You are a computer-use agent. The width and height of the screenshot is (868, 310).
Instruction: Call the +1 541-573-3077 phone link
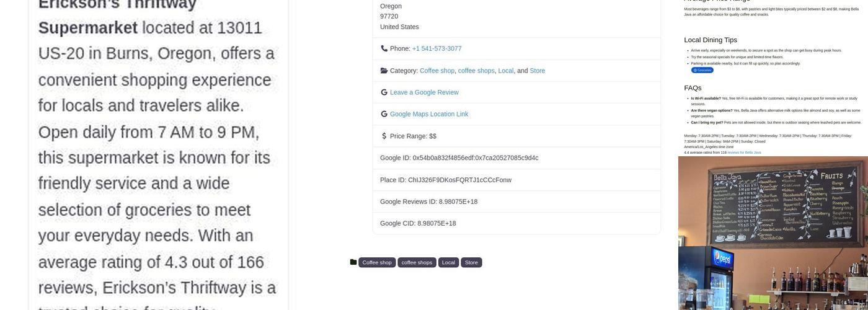(x=436, y=48)
